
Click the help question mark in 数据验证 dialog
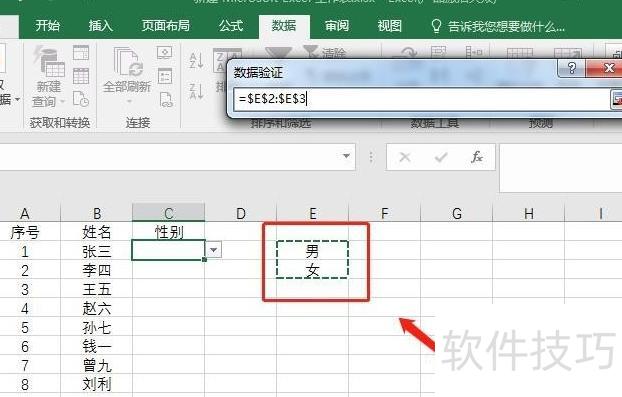pos(571,69)
